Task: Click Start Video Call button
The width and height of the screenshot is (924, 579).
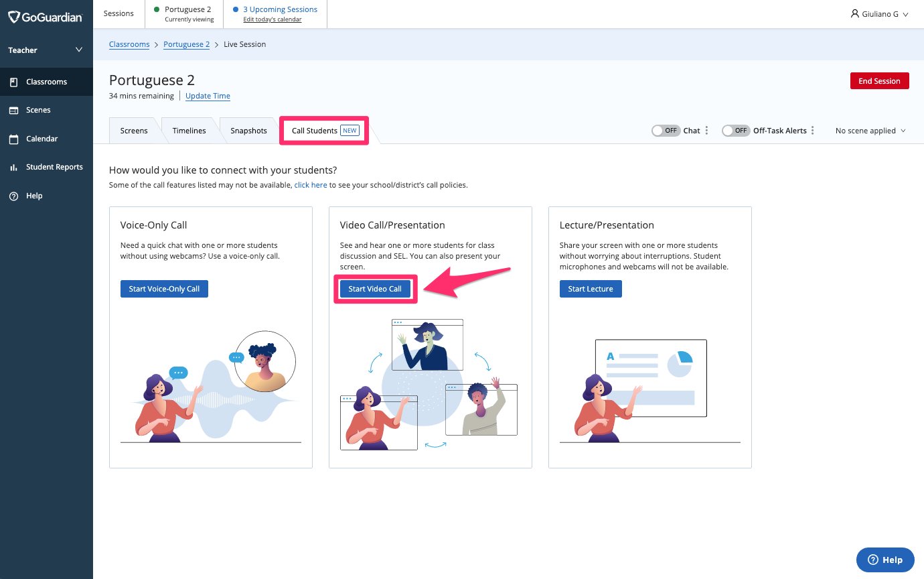Action: 375,289
